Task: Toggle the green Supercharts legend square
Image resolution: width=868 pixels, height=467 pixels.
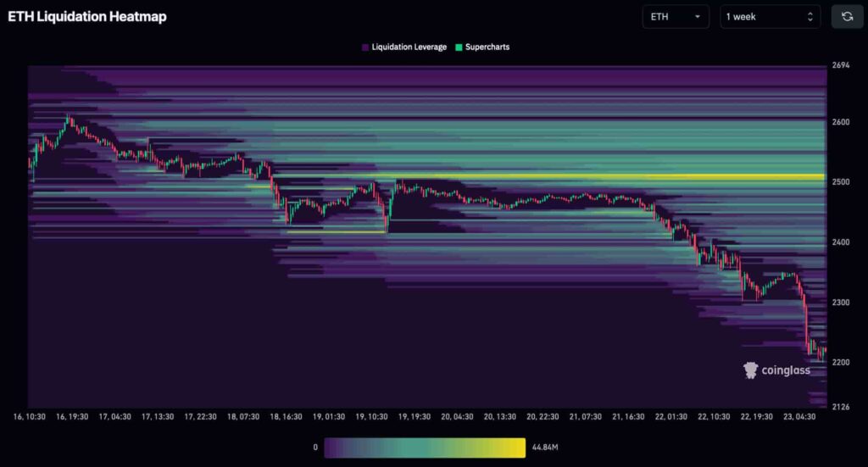Action: coord(459,47)
